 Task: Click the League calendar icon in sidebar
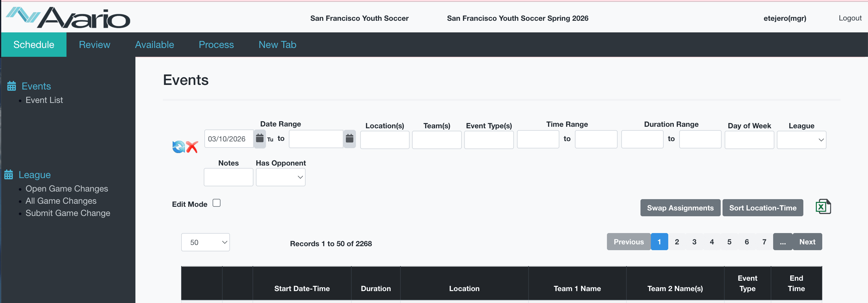click(x=9, y=175)
